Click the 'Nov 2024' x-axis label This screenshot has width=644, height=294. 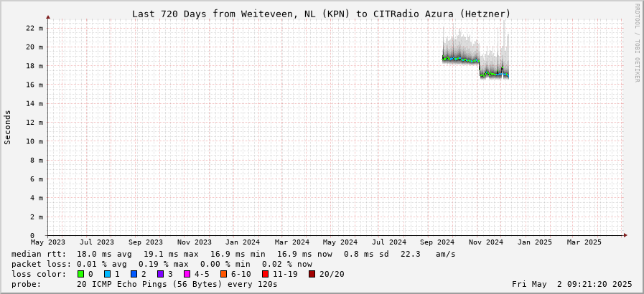pos(486,243)
